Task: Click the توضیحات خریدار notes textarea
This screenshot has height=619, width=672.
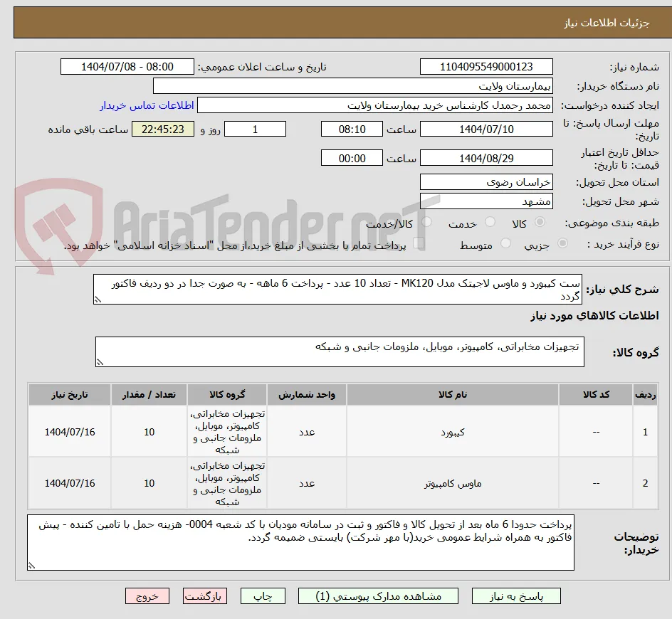Action: coord(300,542)
